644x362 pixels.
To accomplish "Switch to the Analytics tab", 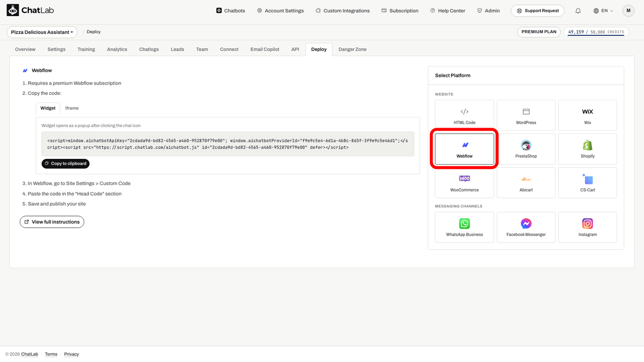I will (x=117, y=49).
